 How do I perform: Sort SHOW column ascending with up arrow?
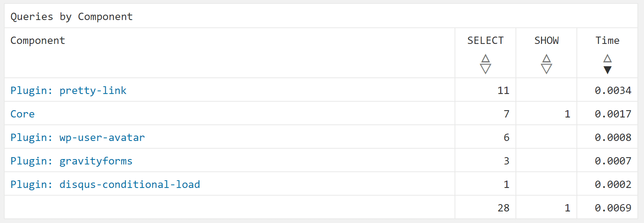(x=546, y=59)
